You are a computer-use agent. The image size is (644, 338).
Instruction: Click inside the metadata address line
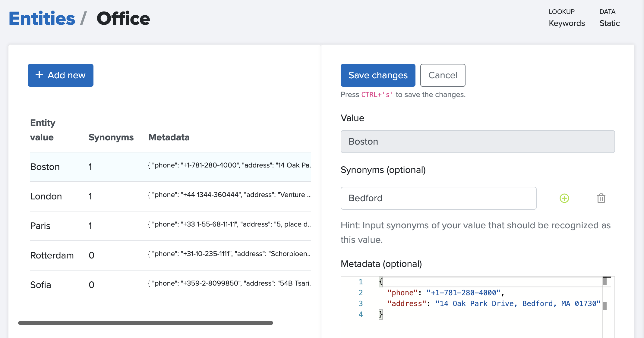493,304
